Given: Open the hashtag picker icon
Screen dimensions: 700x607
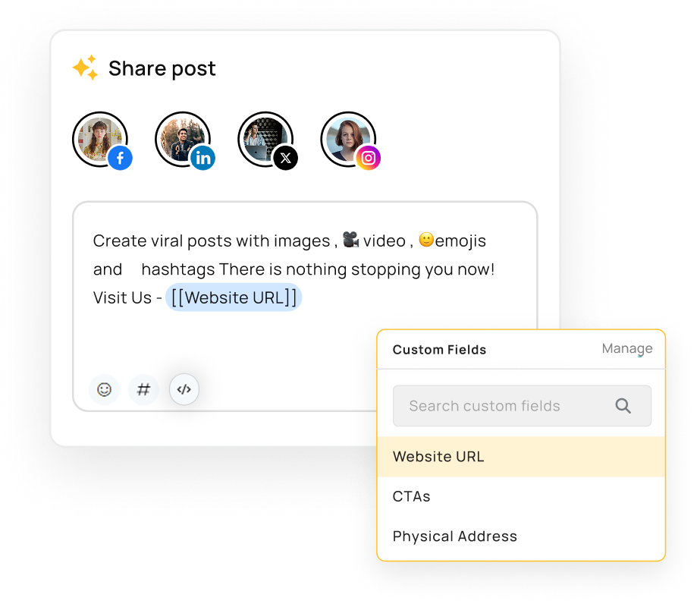Looking at the screenshot, I should [143, 389].
